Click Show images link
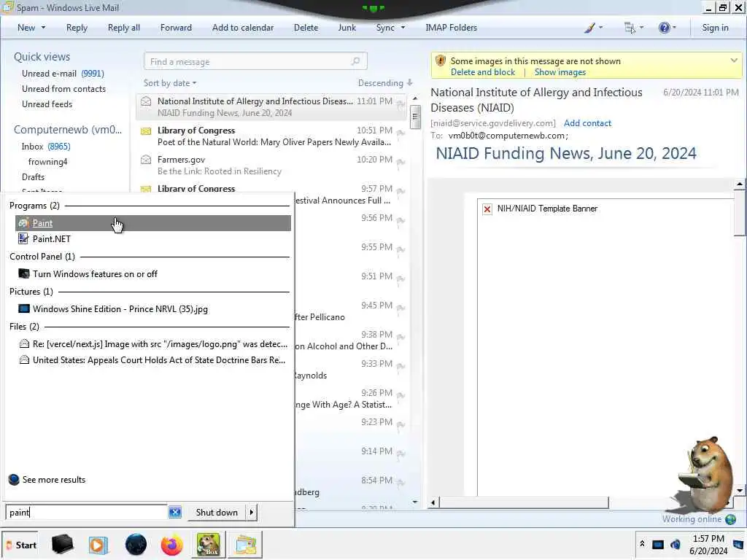747x560 pixels. 560,72
